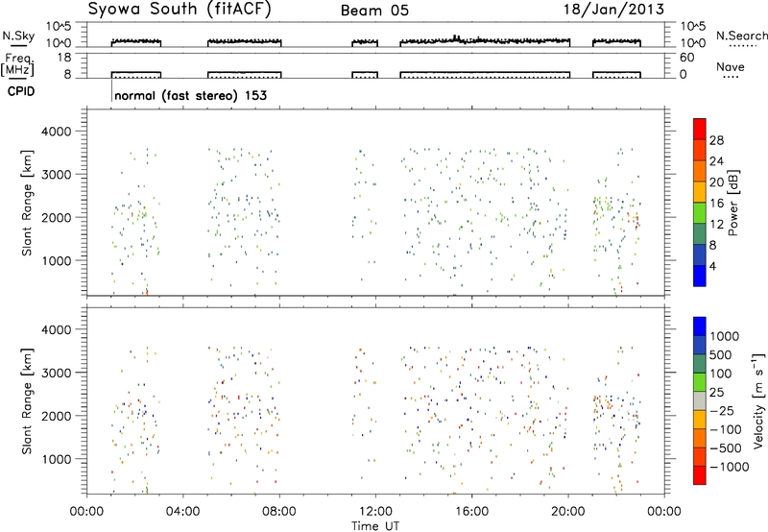Click the grey band of Velocity colorbar
The width and height of the screenshot is (768, 532).
coord(700,400)
